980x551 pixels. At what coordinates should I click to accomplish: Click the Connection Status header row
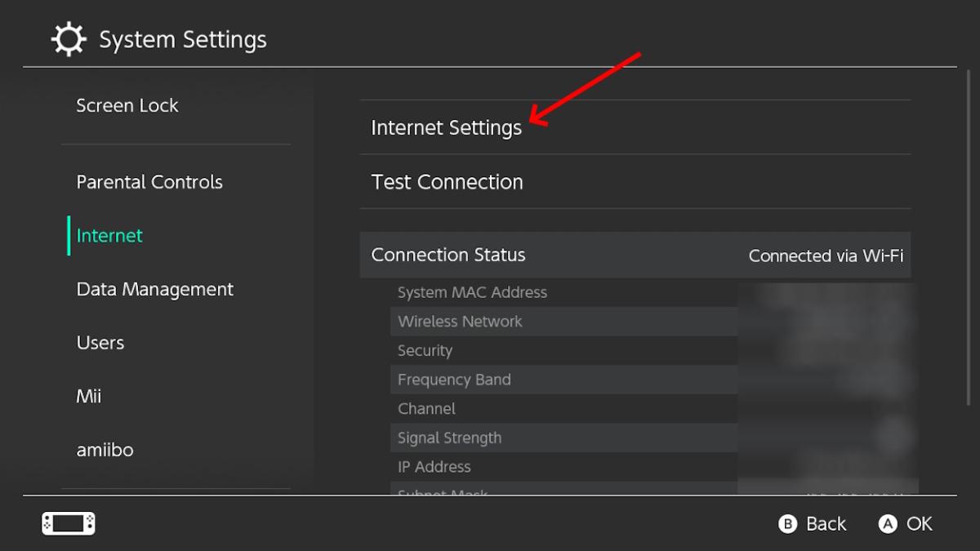click(635, 256)
